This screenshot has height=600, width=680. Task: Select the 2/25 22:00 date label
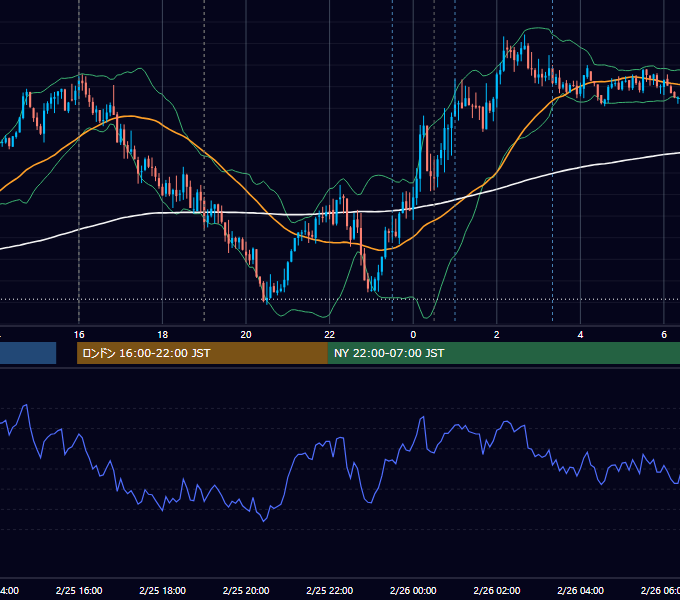[x=330, y=590]
